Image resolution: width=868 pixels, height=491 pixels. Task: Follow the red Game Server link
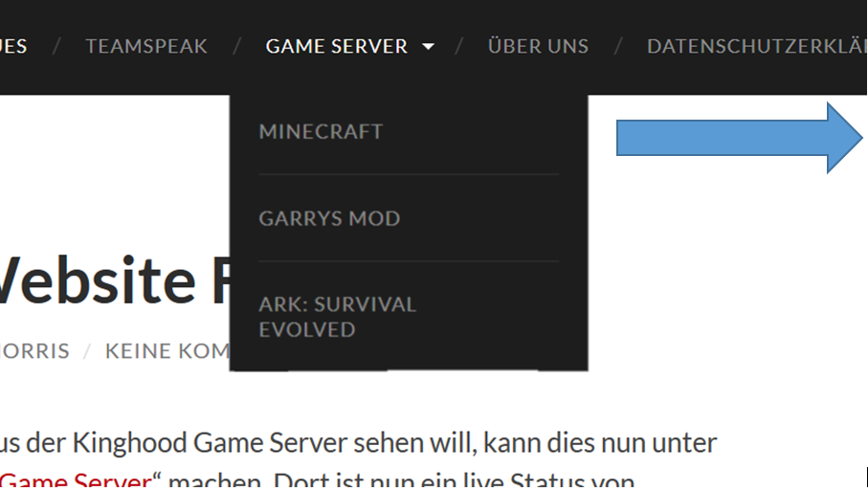[x=76, y=480]
